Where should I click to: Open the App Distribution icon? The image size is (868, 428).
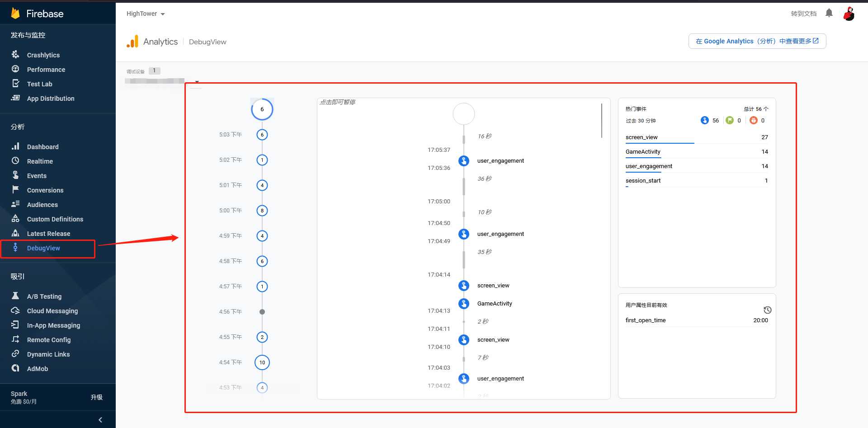[15, 98]
